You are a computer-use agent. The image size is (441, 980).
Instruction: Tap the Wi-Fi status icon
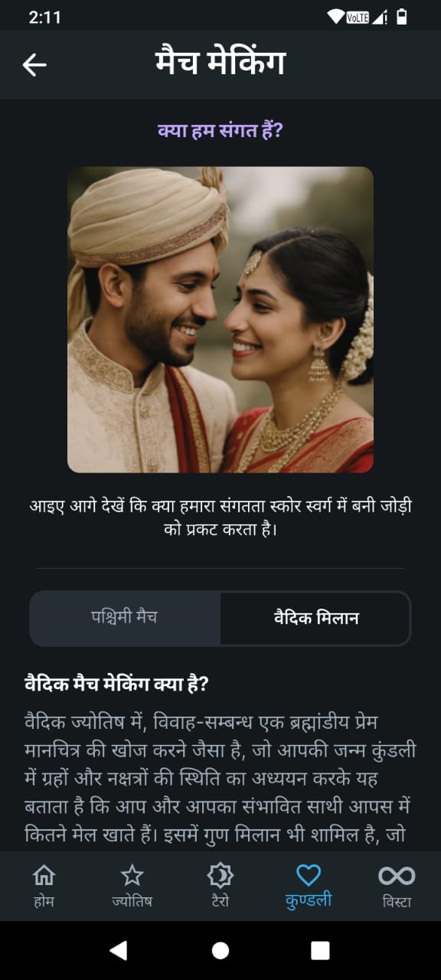click(335, 17)
